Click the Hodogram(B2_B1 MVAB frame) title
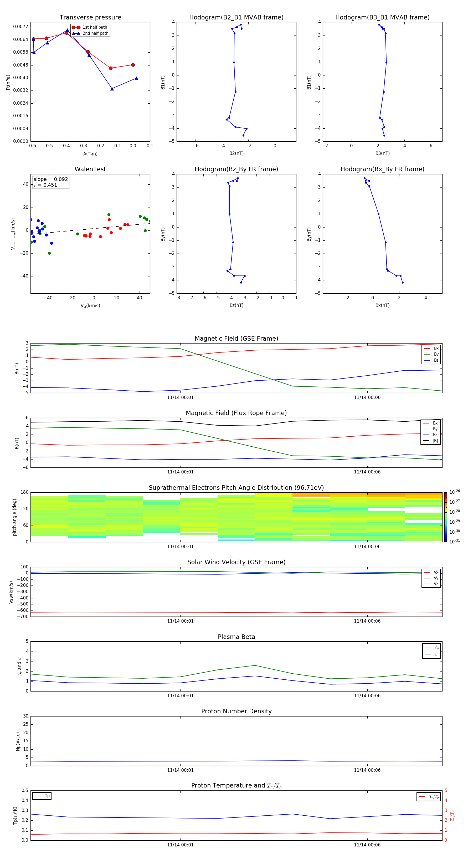473x868 pixels. click(x=236, y=18)
